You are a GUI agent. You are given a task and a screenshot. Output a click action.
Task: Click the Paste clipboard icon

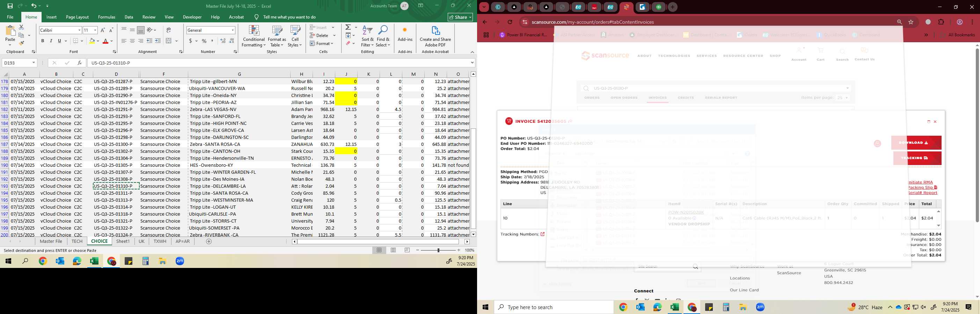point(10,31)
